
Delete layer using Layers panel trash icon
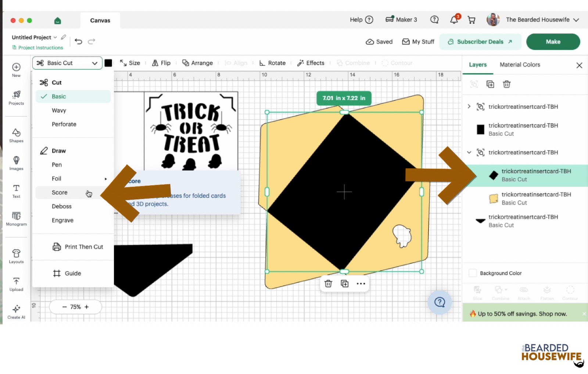[507, 84]
